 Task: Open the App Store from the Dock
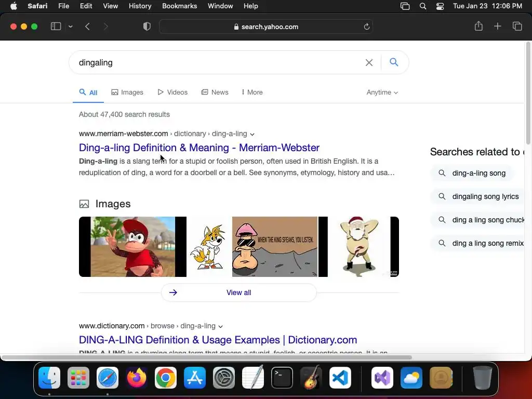point(195,377)
